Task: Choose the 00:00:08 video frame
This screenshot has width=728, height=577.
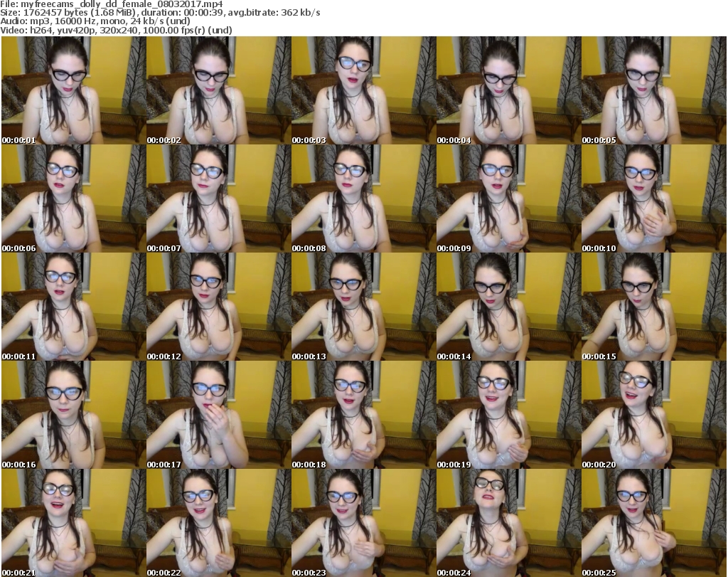Action: click(363, 198)
